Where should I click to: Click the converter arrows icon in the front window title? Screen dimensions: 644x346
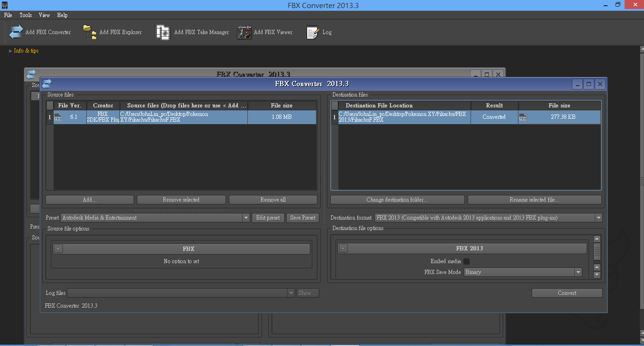pos(46,84)
